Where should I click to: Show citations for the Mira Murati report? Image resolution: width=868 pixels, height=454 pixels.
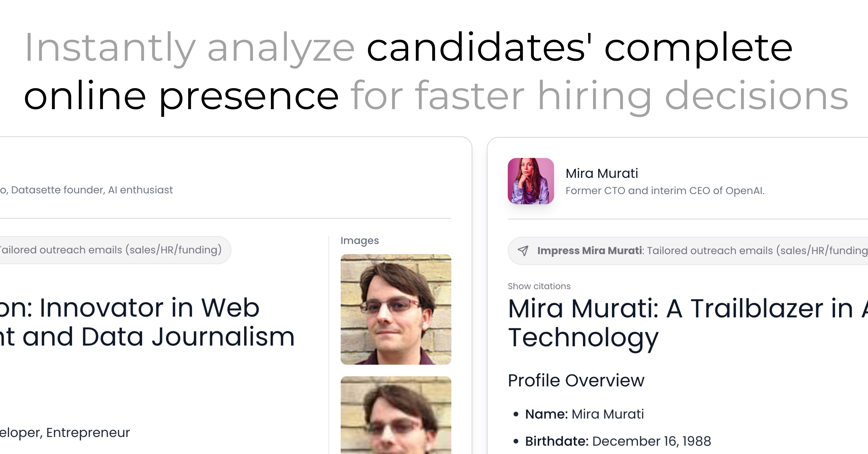pos(539,286)
